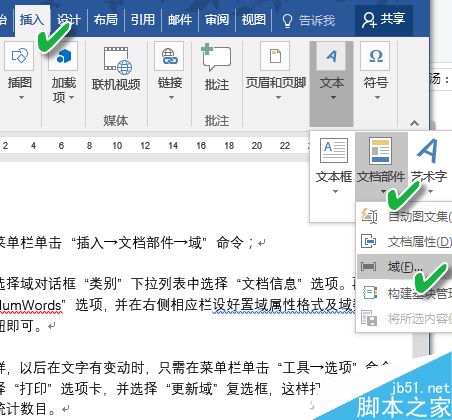Switch to the 设计 tab
This screenshot has width=452, height=420.
[x=68, y=20]
